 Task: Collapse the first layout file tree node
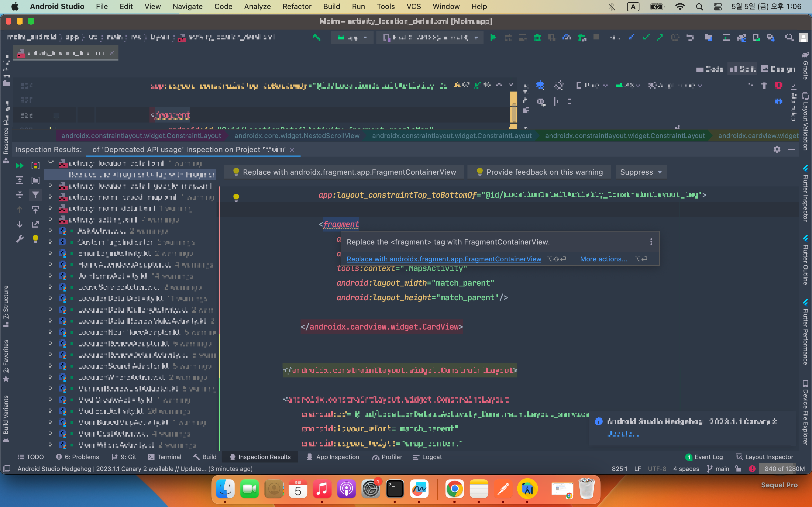click(x=51, y=163)
